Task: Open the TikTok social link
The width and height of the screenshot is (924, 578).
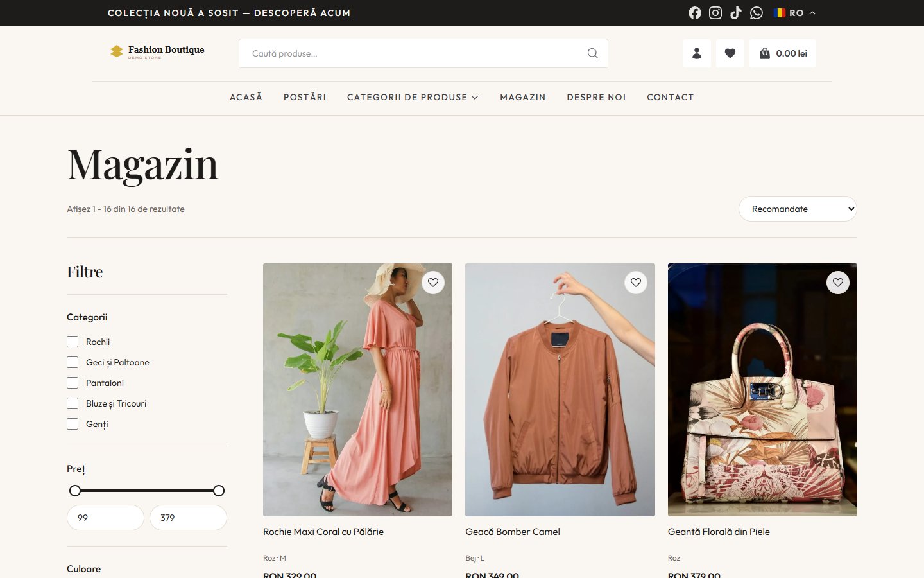Action: (736, 13)
